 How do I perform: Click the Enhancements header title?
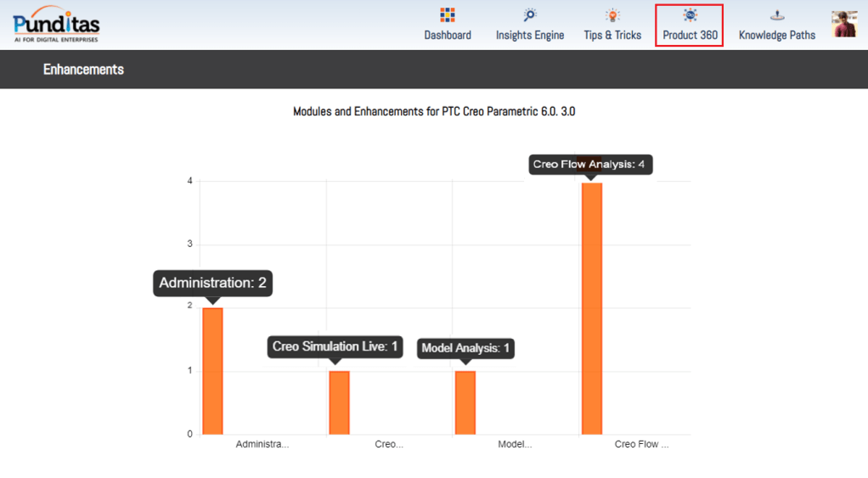tap(83, 70)
